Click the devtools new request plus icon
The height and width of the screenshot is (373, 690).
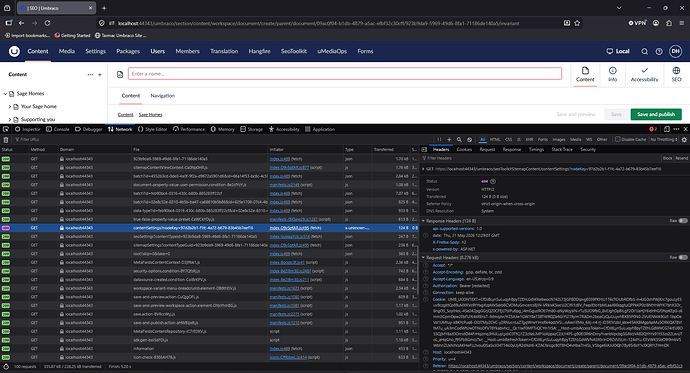pyautogui.click(x=449, y=139)
